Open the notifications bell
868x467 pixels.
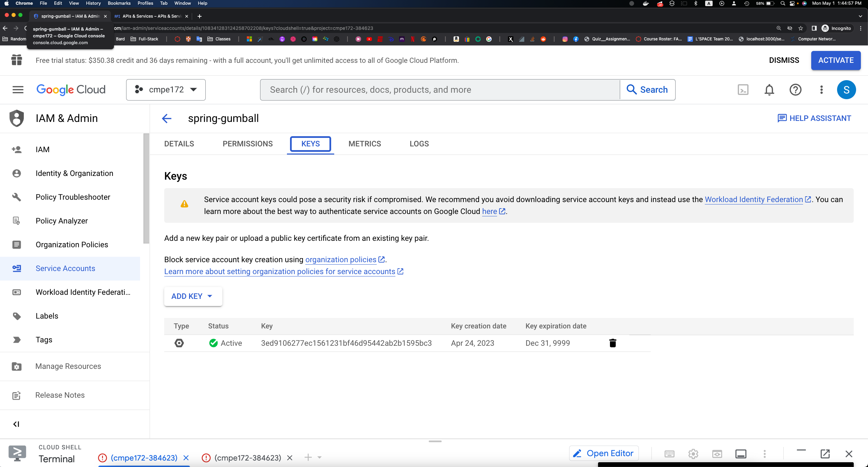(769, 89)
